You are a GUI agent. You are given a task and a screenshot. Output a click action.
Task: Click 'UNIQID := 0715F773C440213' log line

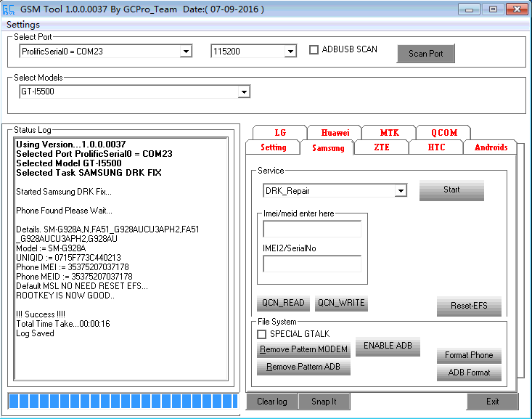pyautogui.click(x=68, y=258)
